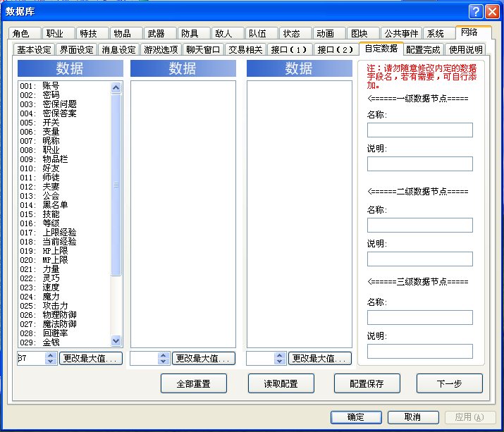Screen dimensions: 504x432
Task: Open the 防具 tab
Action: click(x=194, y=33)
